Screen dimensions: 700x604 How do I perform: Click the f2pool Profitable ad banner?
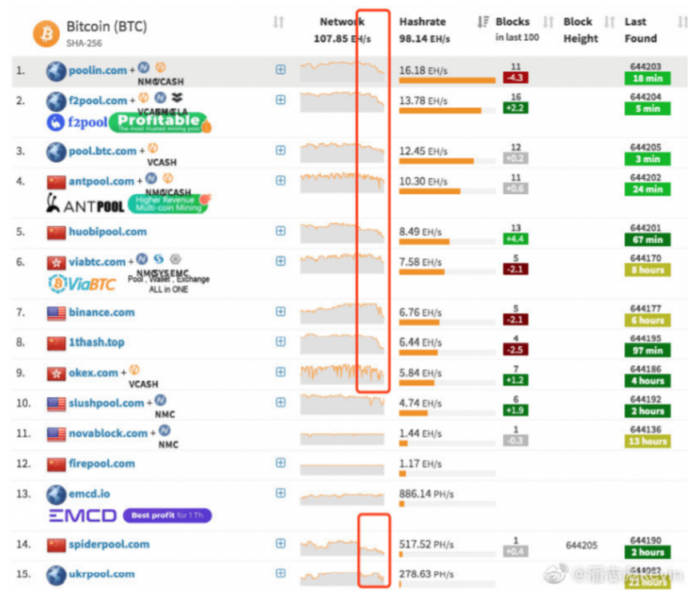[x=129, y=122]
